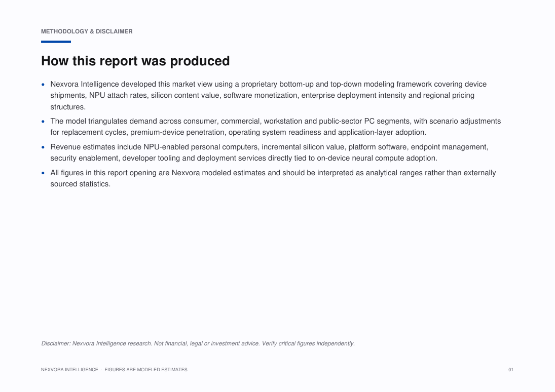
Task: Click the blue accent bar under header
Action: point(56,42)
